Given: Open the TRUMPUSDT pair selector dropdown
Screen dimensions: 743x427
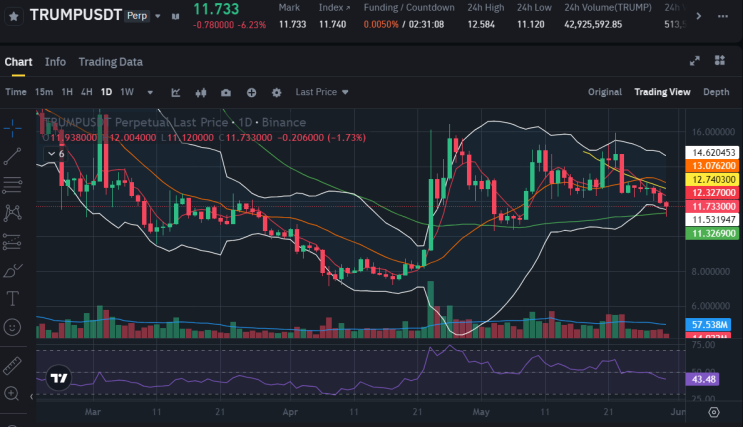Looking at the screenshot, I should pyautogui.click(x=158, y=16).
